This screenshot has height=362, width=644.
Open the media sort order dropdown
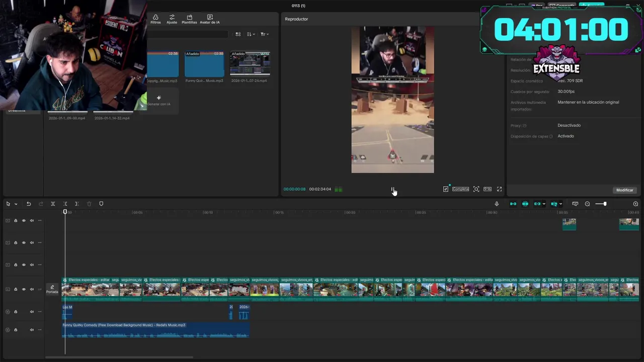point(251,34)
